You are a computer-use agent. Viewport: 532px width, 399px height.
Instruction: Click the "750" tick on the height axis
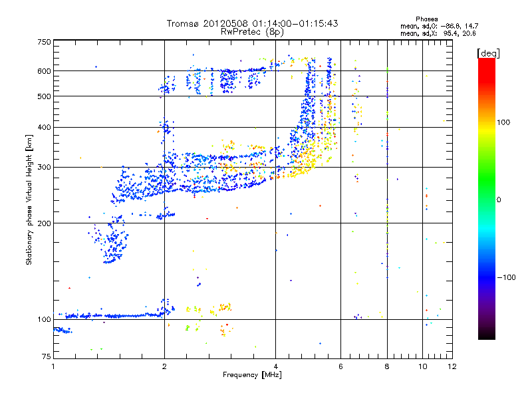click(44, 42)
